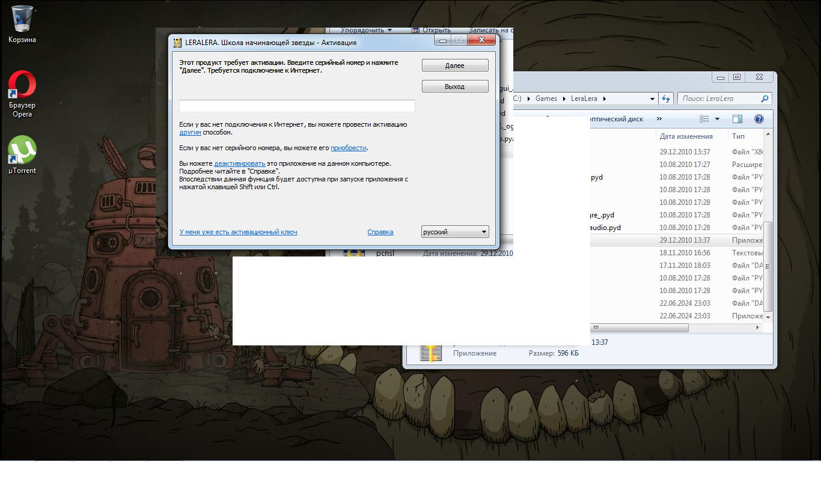The image size is (821, 504).
Task: Click the Выход button
Action: 455,87
